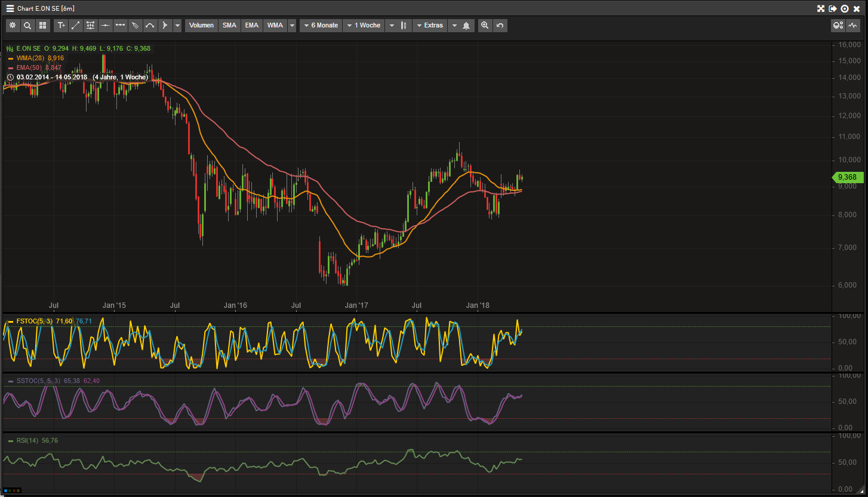Expand the Extras dropdown
Image resolution: width=868 pixels, height=497 pixels.
click(x=430, y=26)
